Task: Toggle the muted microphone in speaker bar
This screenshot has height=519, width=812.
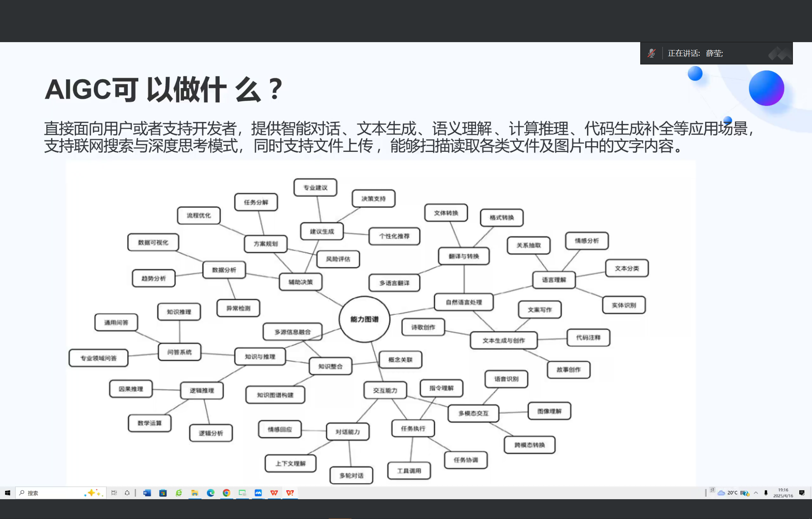Action: pyautogui.click(x=651, y=53)
